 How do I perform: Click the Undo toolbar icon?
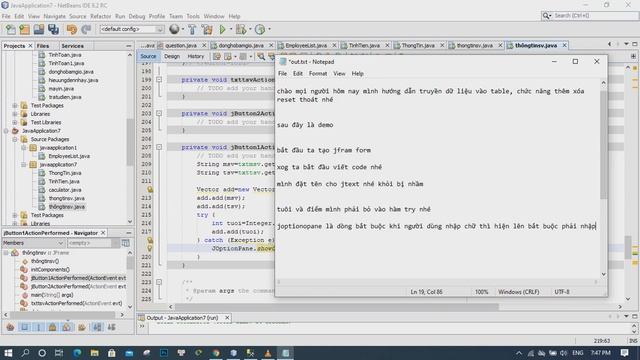pos(72,29)
